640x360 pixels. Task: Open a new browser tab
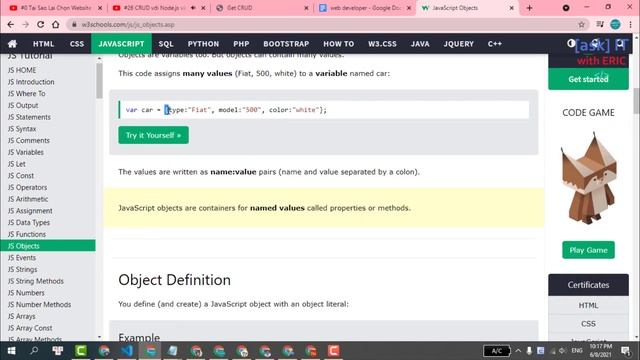tap(529, 8)
